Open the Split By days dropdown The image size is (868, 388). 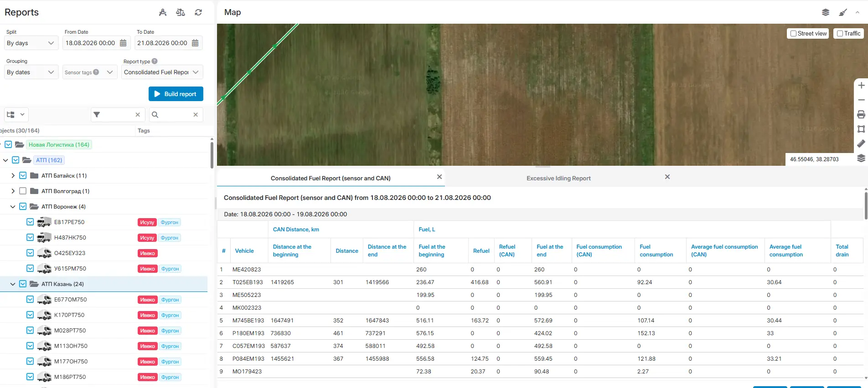(31, 43)
